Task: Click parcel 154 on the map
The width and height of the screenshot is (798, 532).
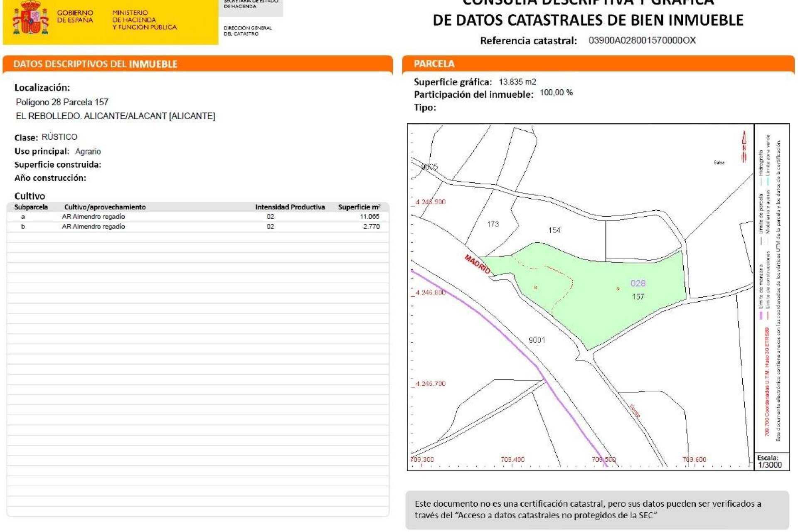Action: [x=554, y=230]
